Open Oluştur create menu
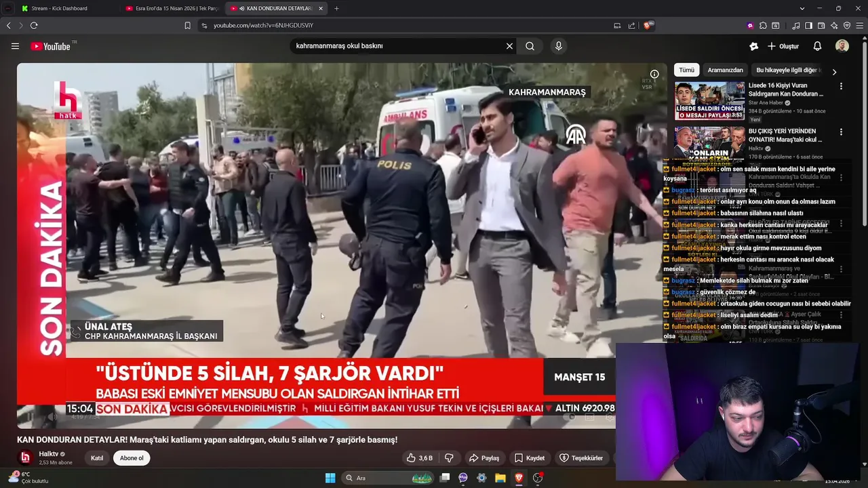Screen dimensions: 868x488 point(783,46)
